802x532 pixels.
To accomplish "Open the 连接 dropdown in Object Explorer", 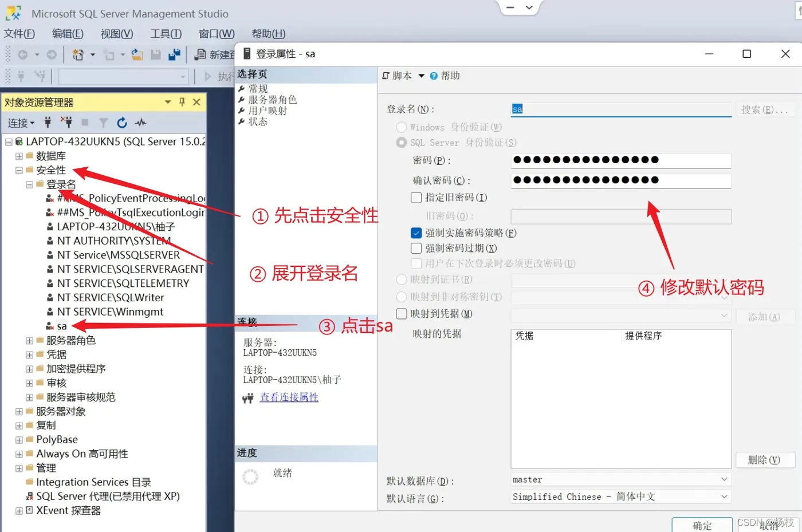I will tap(21, 123).
